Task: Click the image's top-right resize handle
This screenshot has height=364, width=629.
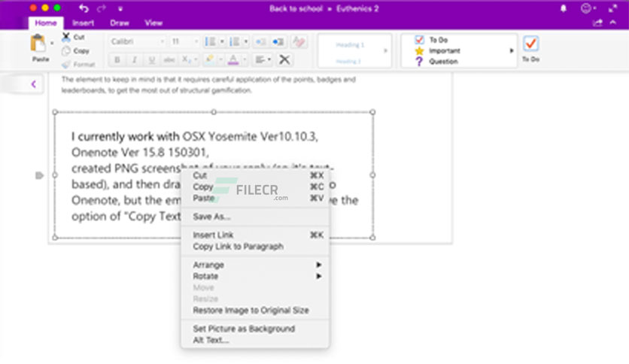Action: [372, 112]
